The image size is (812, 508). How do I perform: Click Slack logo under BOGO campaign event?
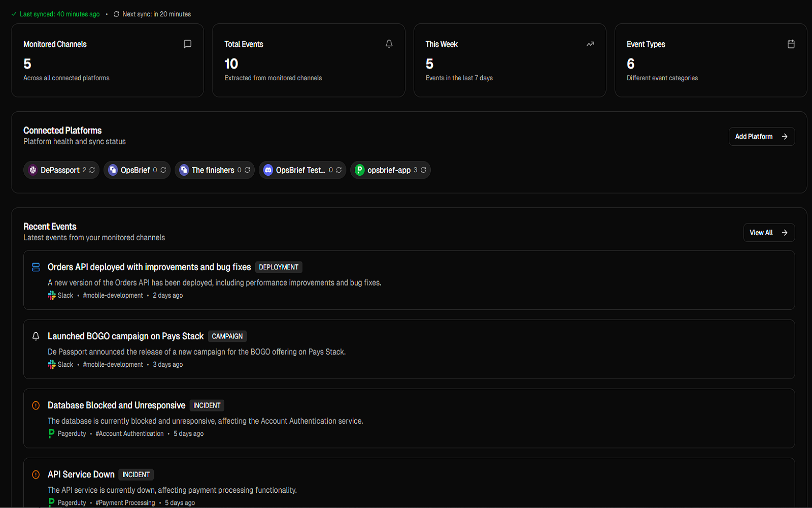click(x=51, y=365)
